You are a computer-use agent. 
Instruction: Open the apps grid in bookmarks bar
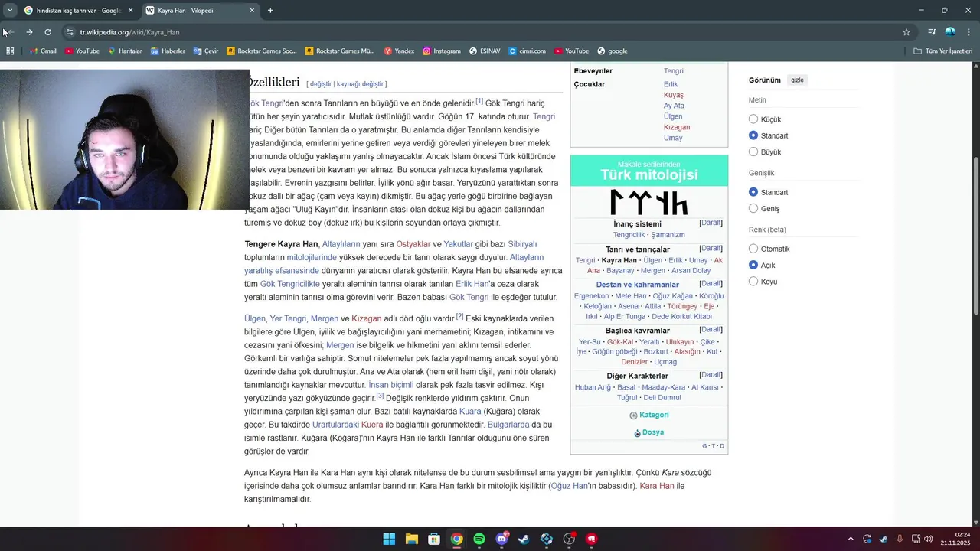[10, 51]
